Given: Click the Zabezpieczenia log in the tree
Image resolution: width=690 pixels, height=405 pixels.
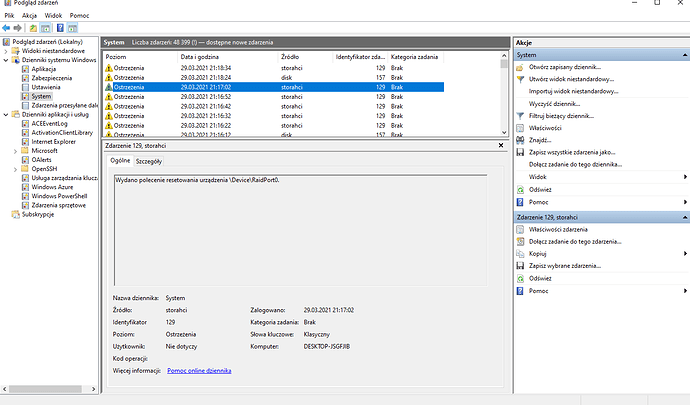Looking at the screenshot, I should coord(52,77).
